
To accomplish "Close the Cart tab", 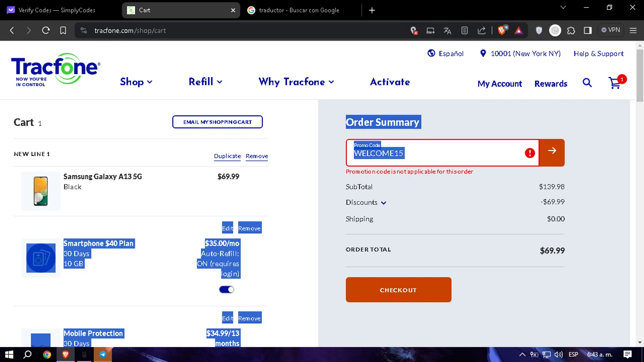I will [x=233, y=10].
